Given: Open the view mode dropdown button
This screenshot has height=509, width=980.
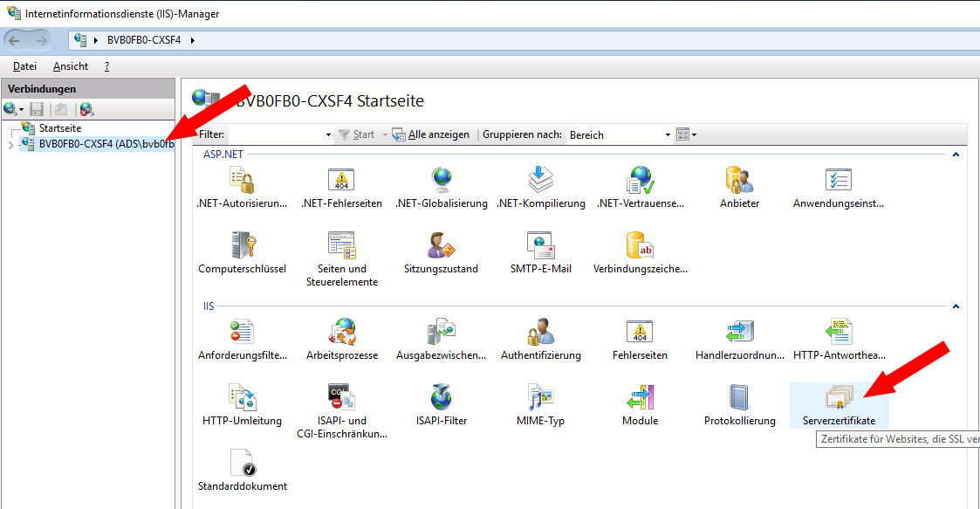Looking at the screenshot, I should click(686, 134).
